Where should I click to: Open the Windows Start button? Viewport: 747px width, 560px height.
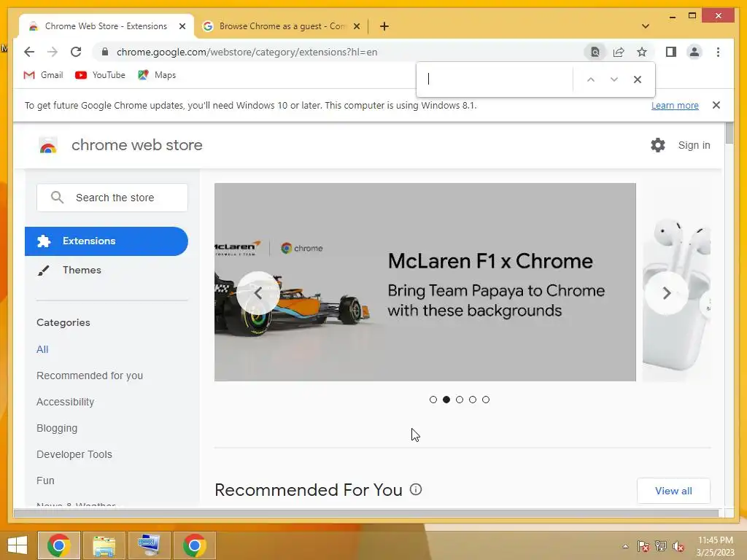[x=18, y=545]
